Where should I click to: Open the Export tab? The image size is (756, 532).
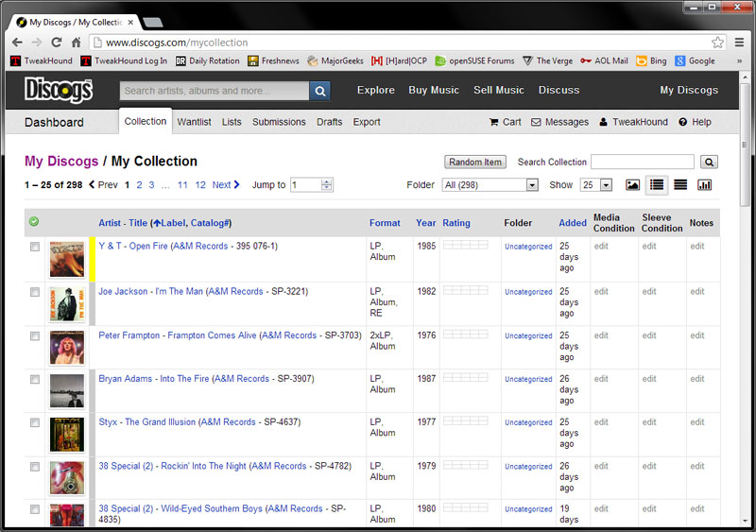click(367, 122)
